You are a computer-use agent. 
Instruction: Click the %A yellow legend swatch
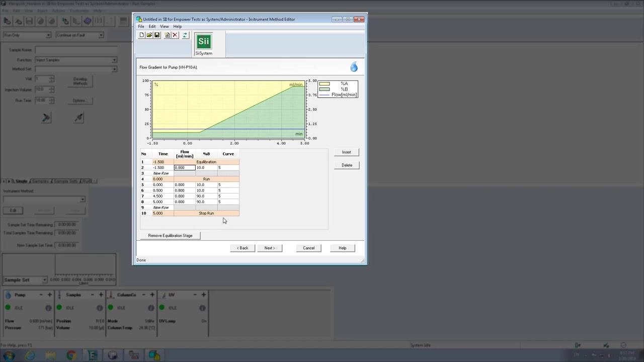324,84
